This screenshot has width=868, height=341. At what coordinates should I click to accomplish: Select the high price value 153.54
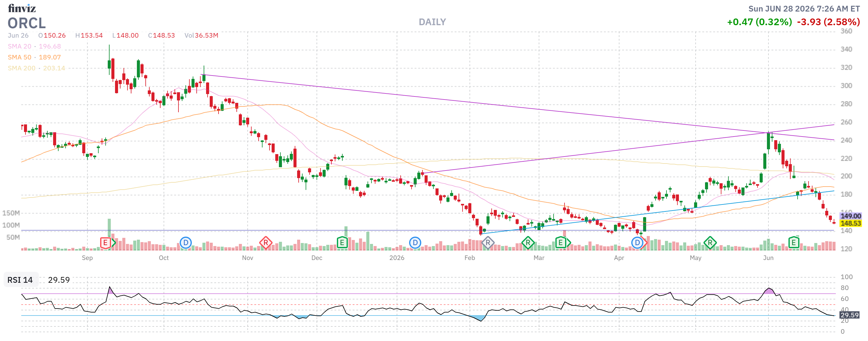tap(92, 35)
